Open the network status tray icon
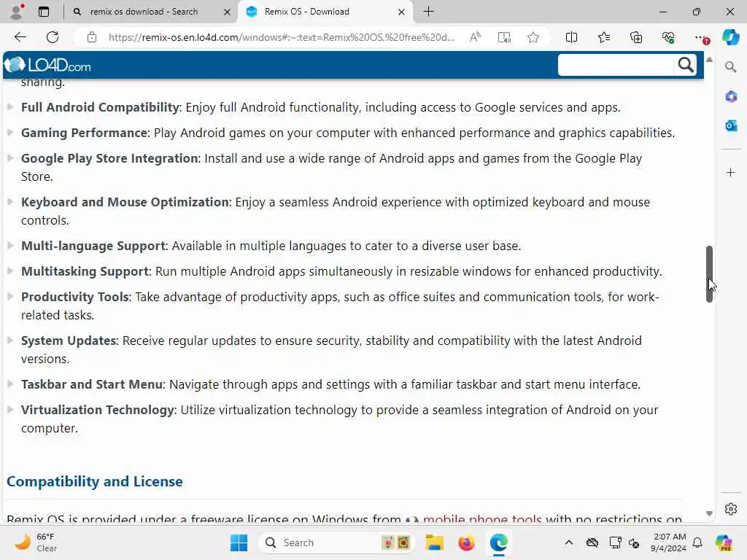Viewport: 747px width, 560px height. click(615, 542)
